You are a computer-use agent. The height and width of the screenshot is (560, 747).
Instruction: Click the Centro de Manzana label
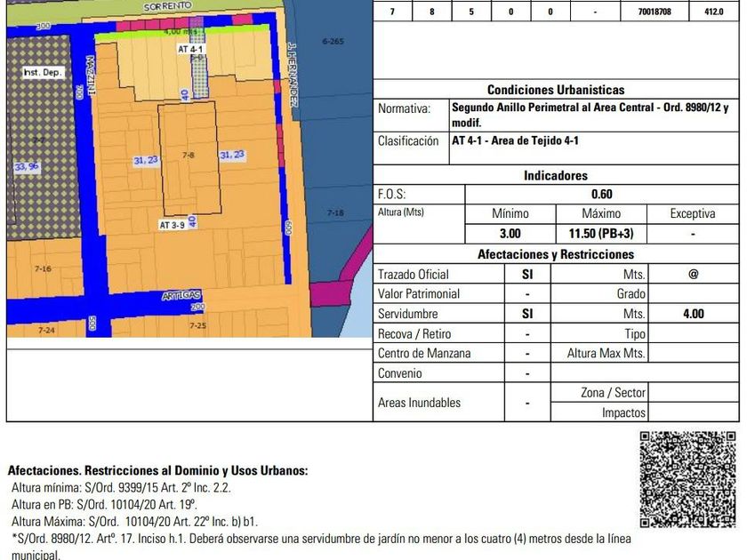click(x=424, y=354)
